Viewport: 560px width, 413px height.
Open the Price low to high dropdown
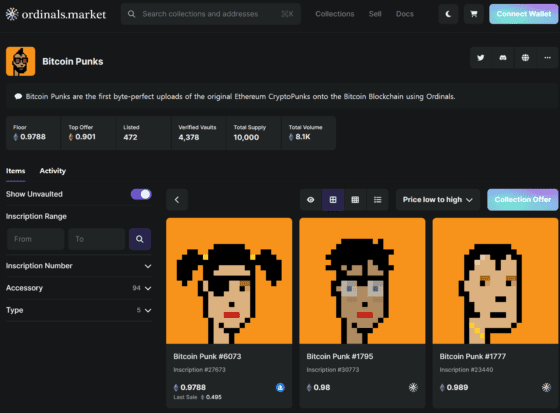pos(438,200)
